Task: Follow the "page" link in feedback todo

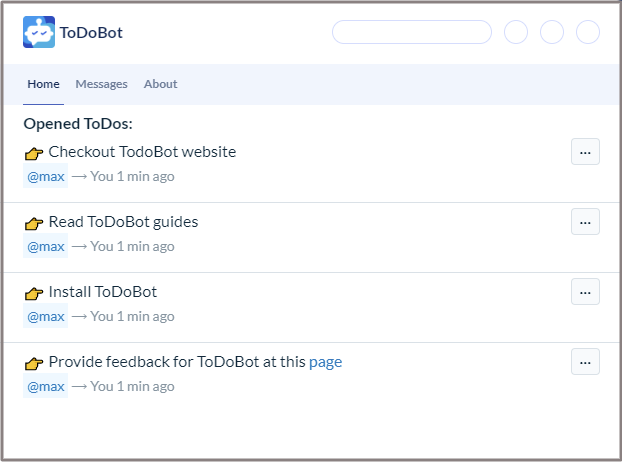Action: 325,362
